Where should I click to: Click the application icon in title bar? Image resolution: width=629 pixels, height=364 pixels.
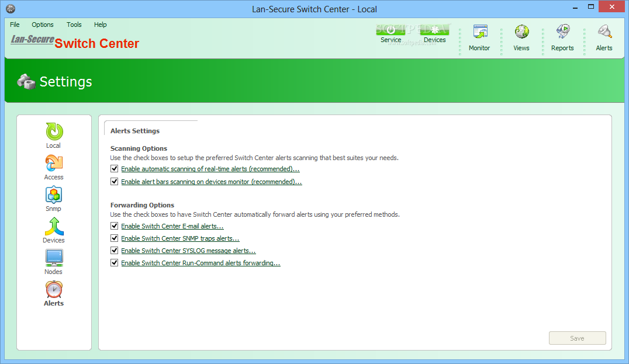[x=11, y=9]
